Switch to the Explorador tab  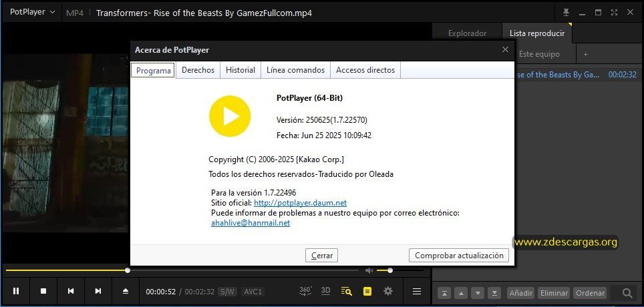click(467, 33)
